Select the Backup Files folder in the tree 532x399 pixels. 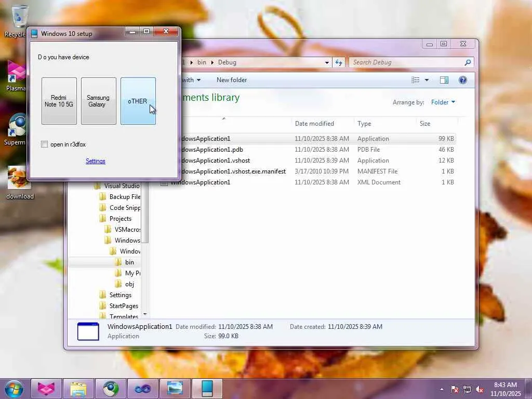(120, 197)
